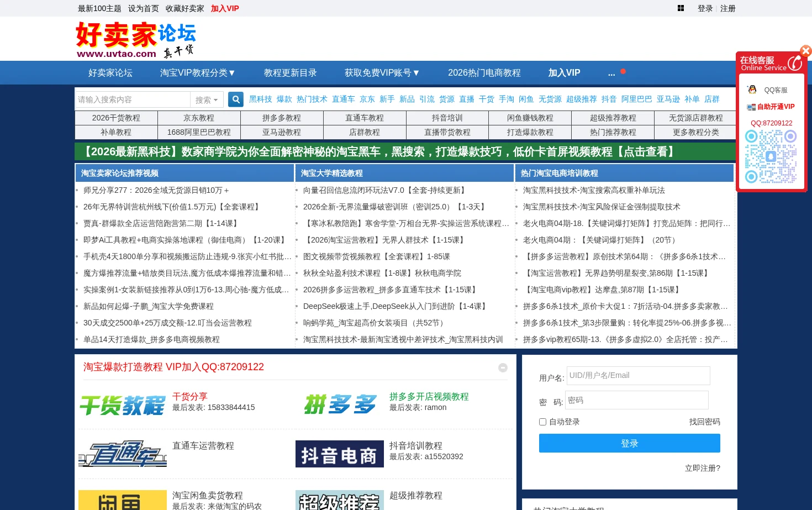
Task: Click 收藏好卖家 top bar link
Action: (x=185, y=8)
